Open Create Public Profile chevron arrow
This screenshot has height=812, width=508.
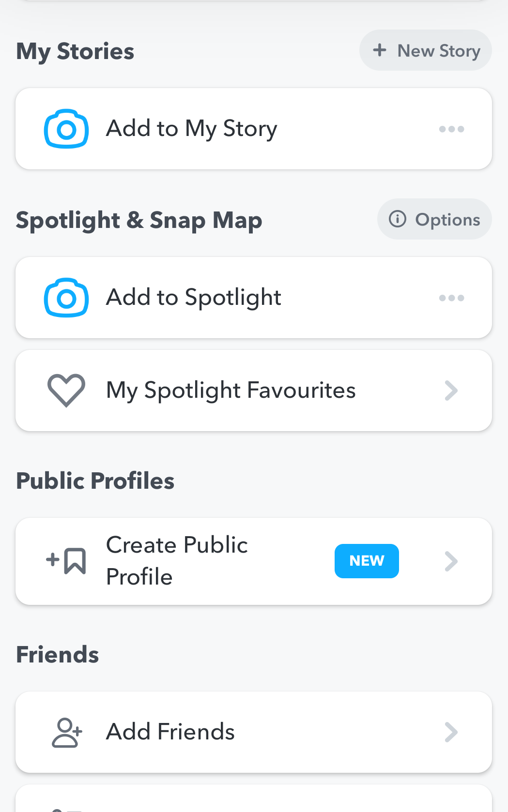click(451, 561)
